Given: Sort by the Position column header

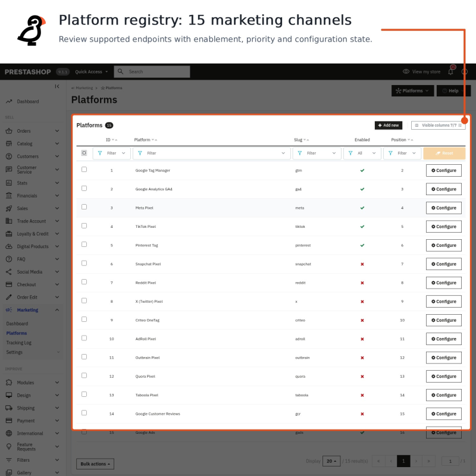Looking at the screenshot, I should click(399, 140).
